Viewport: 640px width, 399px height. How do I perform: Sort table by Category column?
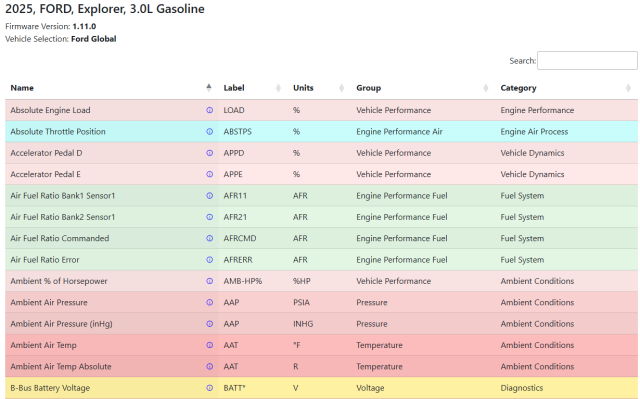(566, 88)
